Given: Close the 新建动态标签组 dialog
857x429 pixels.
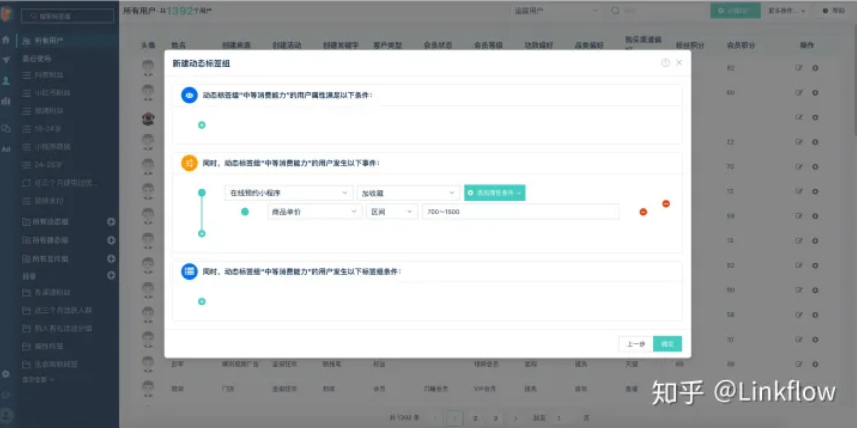Looking at the screenshot, I should 679,63.
